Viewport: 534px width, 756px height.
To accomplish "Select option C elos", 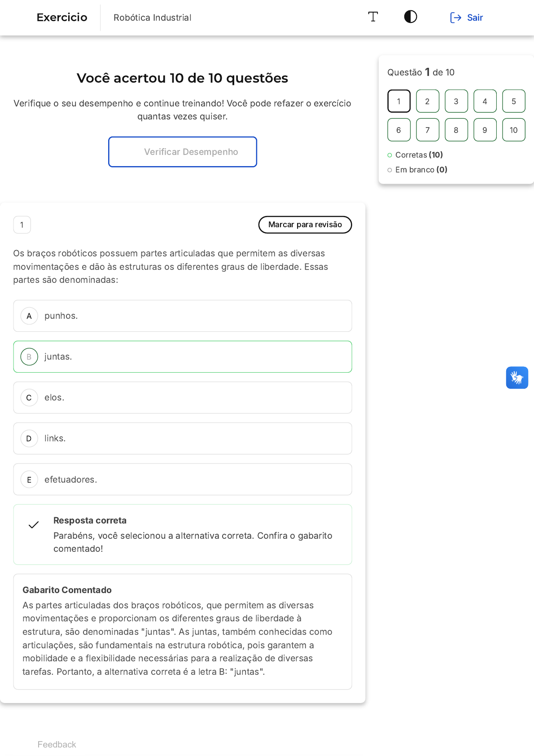I will (183, 398).
